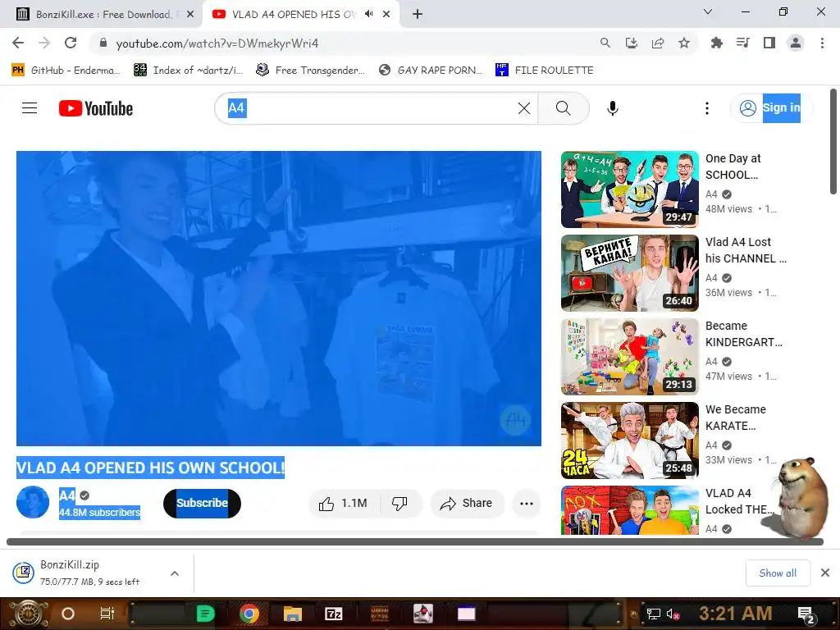
Task: Share this page via address bar icon
Action: coord(658,43)
